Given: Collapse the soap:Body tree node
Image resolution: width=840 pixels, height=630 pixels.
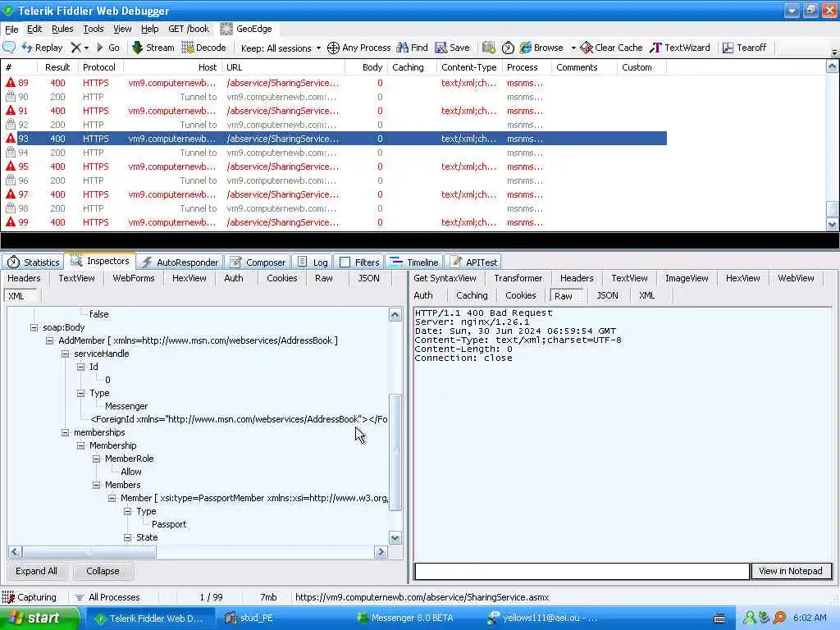Looking at the screenshot, I should point(34,327).
